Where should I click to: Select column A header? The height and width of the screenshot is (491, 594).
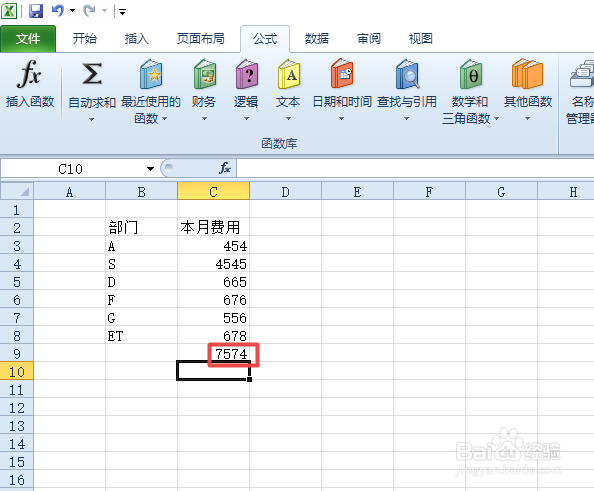pos(69,192)
